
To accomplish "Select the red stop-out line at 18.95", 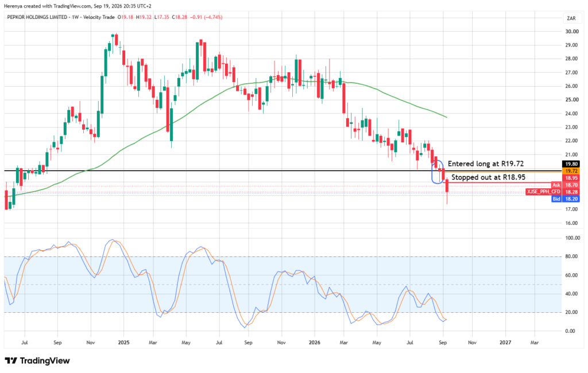I will click(x=502, y=182).
